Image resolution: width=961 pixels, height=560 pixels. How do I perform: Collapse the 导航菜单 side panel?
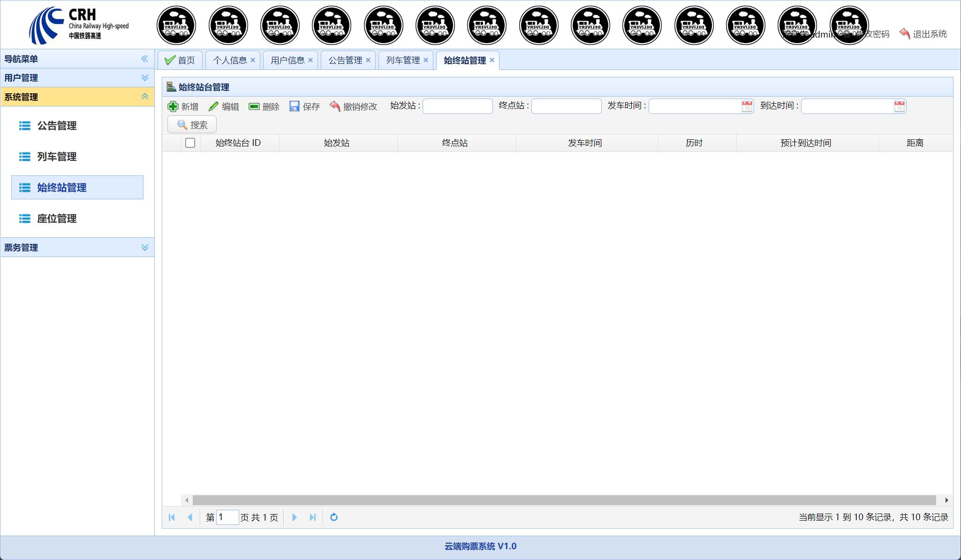[144, 59]
